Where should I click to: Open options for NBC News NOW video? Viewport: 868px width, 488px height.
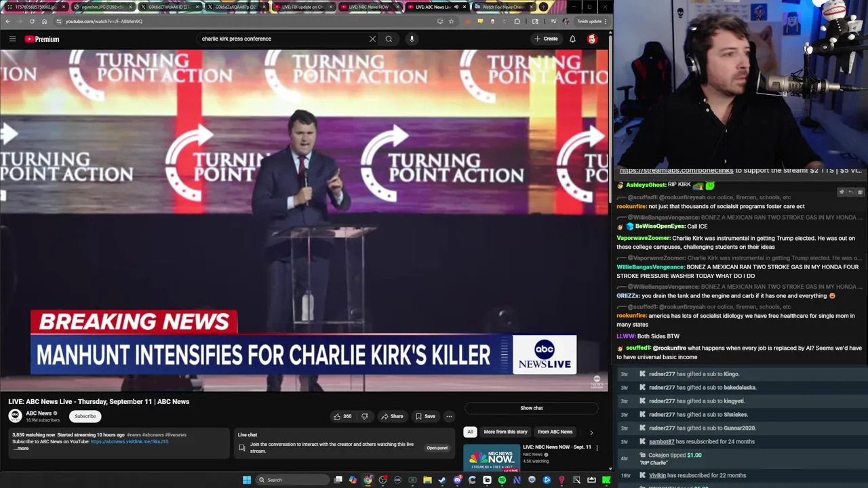click(x=597, y=447)
